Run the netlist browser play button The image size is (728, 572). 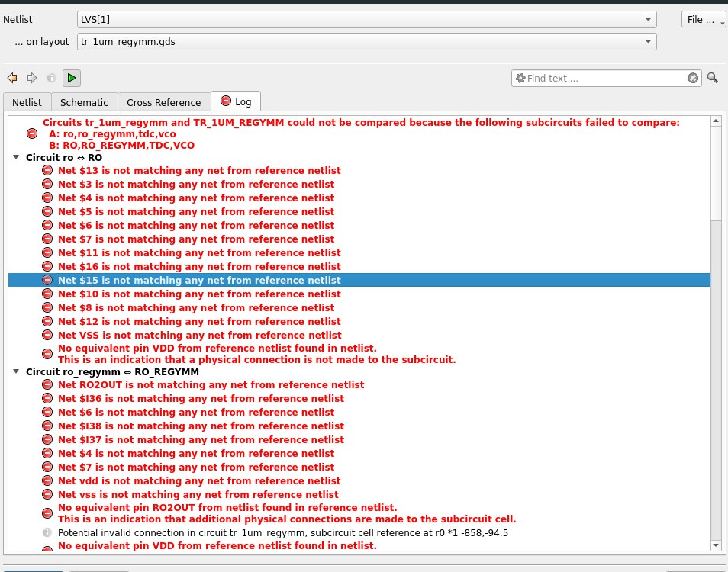72,78
